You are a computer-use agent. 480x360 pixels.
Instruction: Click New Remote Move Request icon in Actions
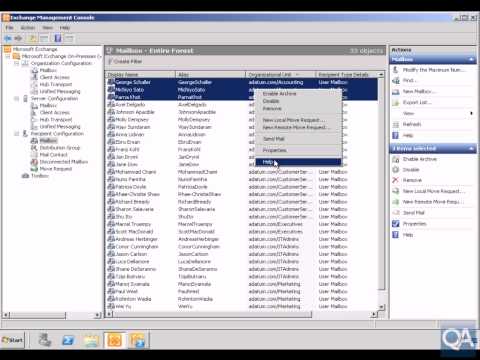(396, 202)
